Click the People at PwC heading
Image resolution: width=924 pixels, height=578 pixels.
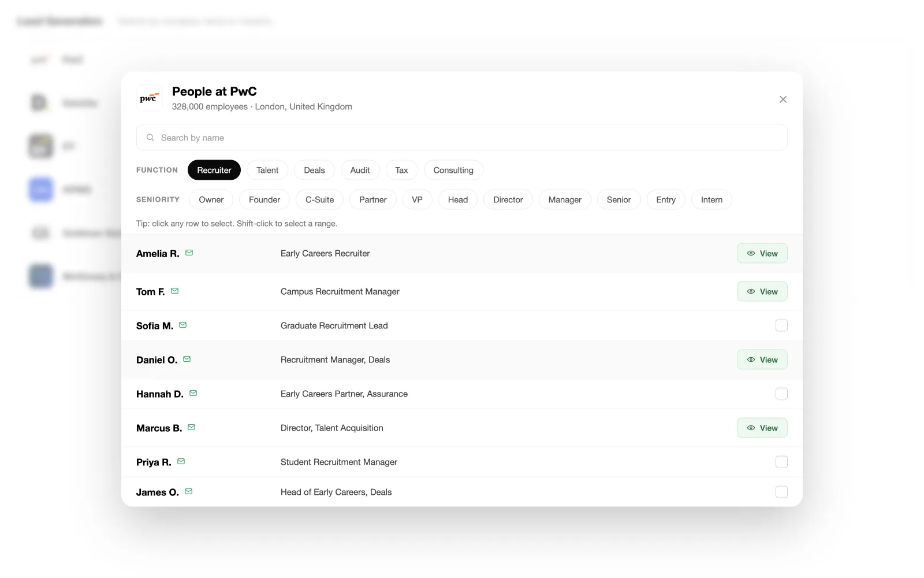(x=214, y=91)
